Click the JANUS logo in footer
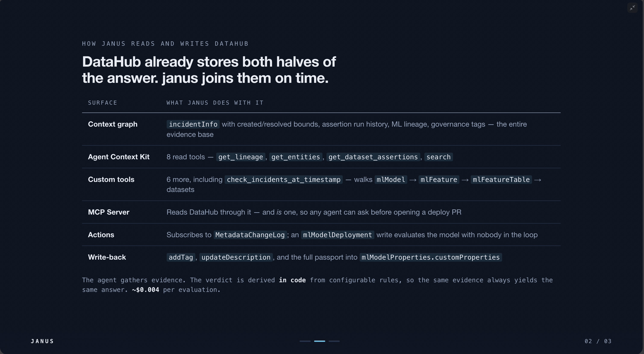 pyautogui.click(x=42, y=341)
